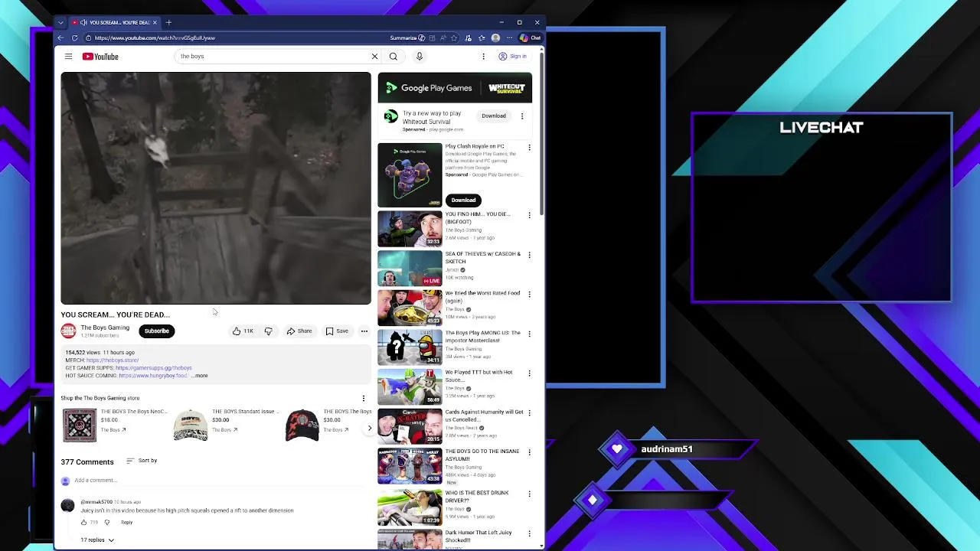Open the theboys.store merch link
Viewport: 980px width, 551px height.
113,360
